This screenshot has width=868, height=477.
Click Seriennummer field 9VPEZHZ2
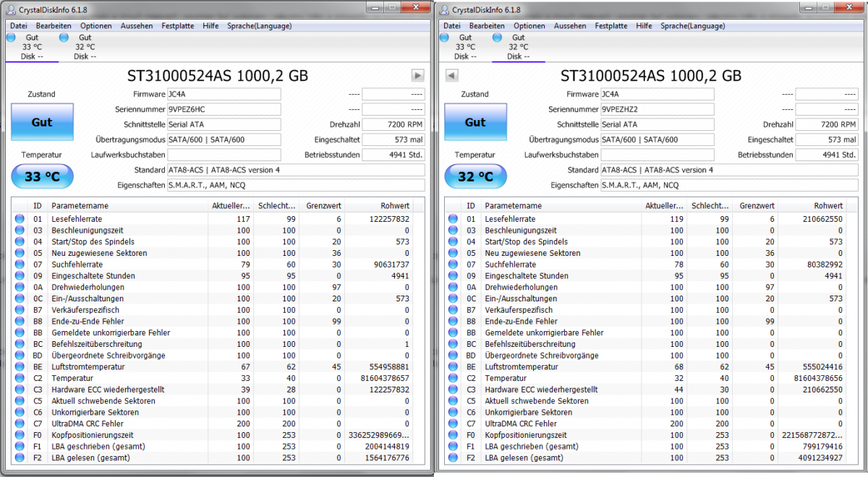coord(658,109)
